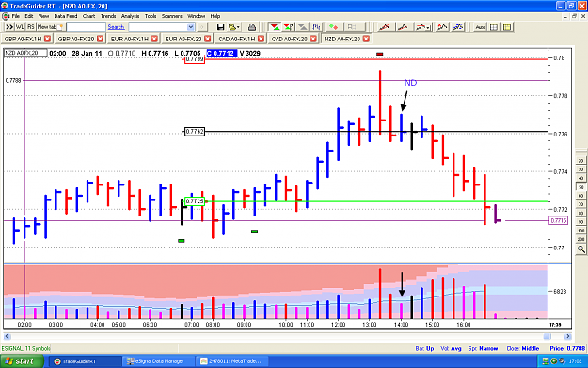
Task: Select the first trend line drawing tool
Action: click(x=384, y=27)
